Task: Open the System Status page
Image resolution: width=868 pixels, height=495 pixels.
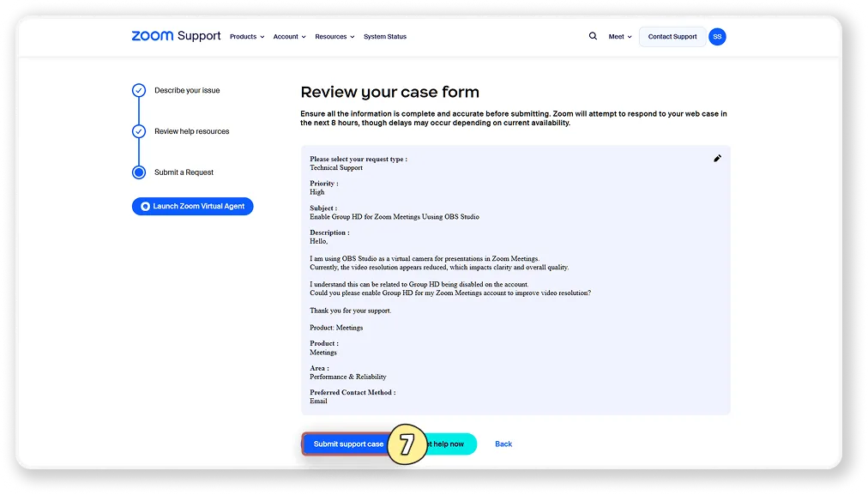Action: pos(385,37)
